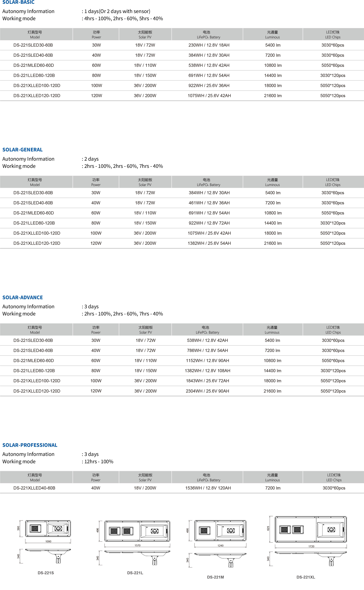
Task: Select the SOLAR-BASIC section heading
Action: tap(18, 2)
